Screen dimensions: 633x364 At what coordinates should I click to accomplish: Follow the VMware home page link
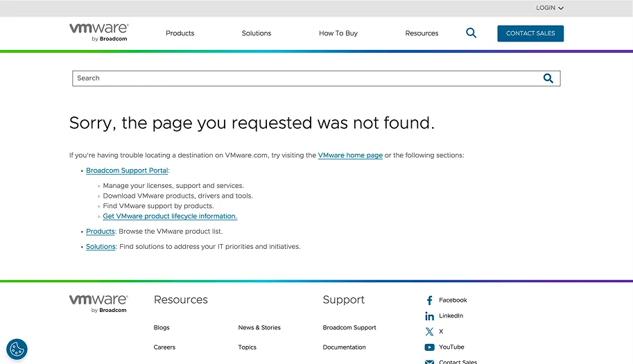coord(350,155)
